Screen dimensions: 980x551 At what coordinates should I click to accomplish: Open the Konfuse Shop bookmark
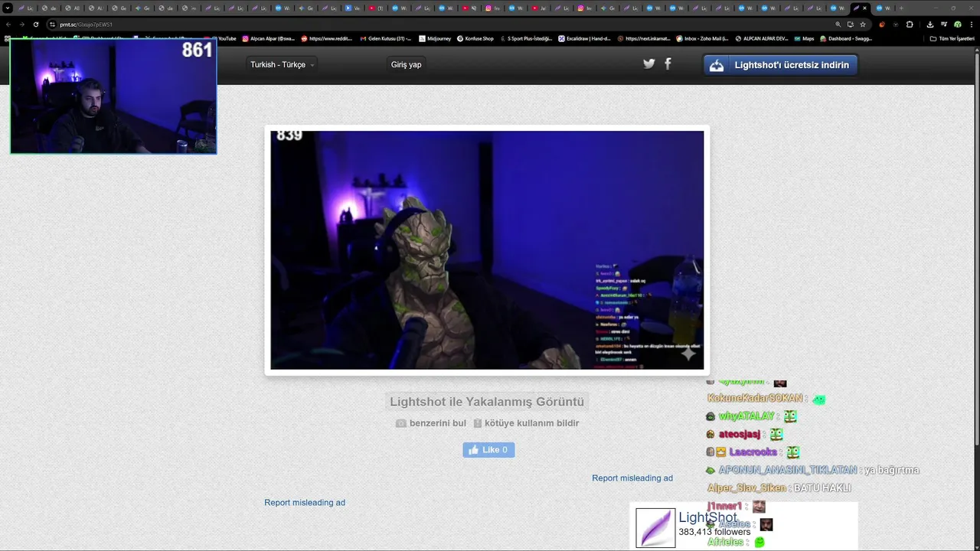coord(475,38)
